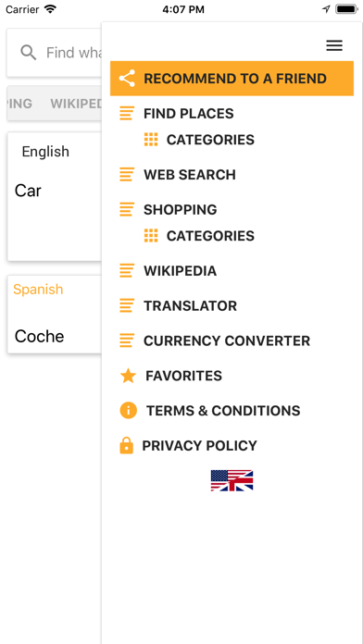Image resolution: width=363 pixels, height=644 pixels.
Task: Tap the star icon for Favorites
Action: [128, 376]
